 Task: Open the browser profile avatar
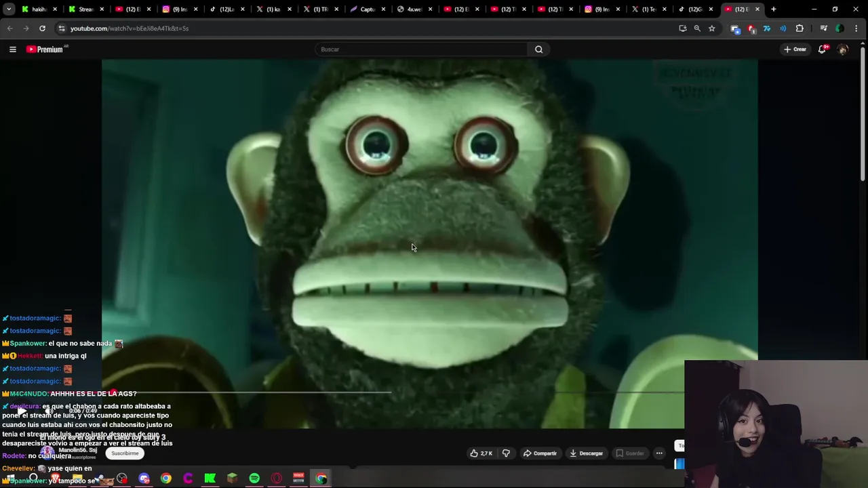click(x=840, y=28)
